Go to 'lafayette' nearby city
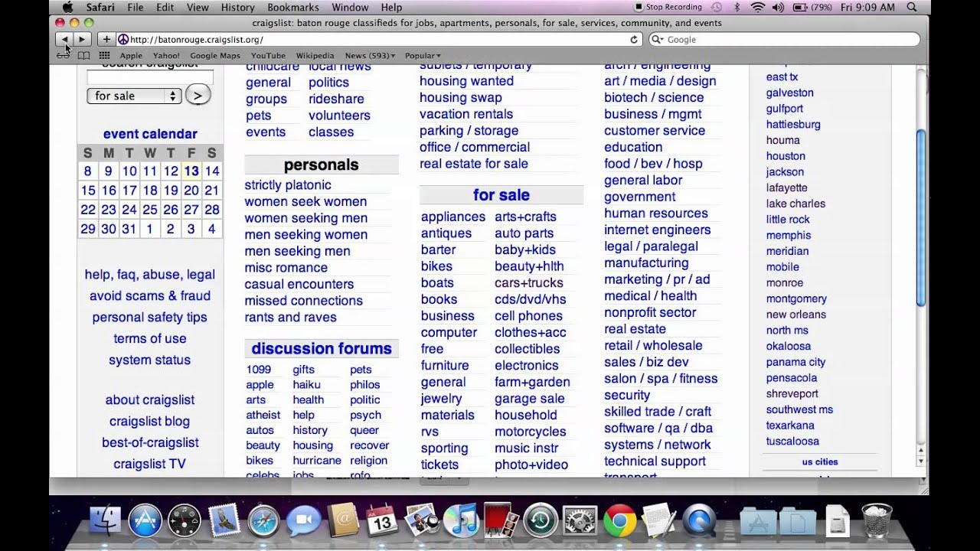The height and width of the screenshot is (551, 980). (x=787, y=187)
